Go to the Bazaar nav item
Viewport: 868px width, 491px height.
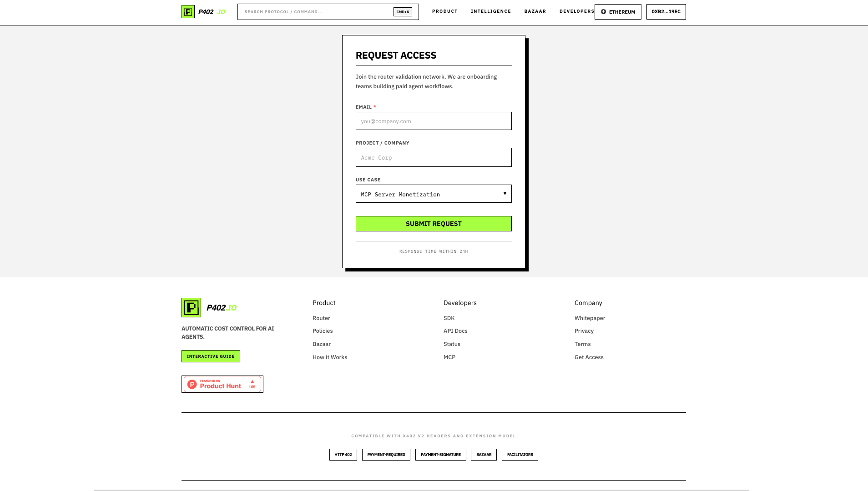pos(535,11)
